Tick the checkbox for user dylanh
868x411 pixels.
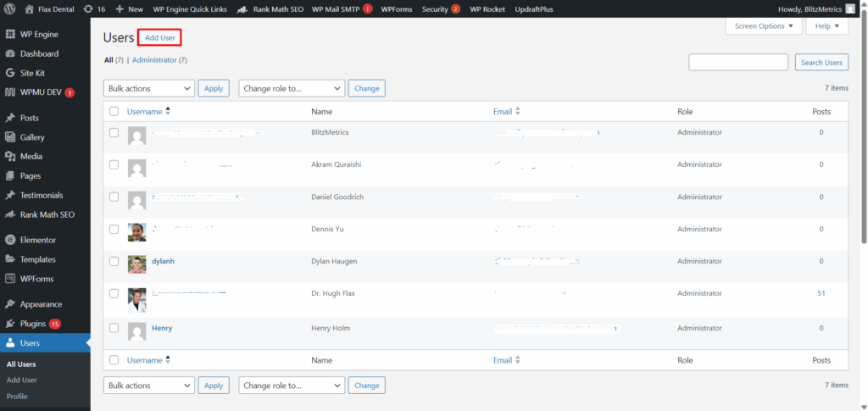[x=114, y=261]
